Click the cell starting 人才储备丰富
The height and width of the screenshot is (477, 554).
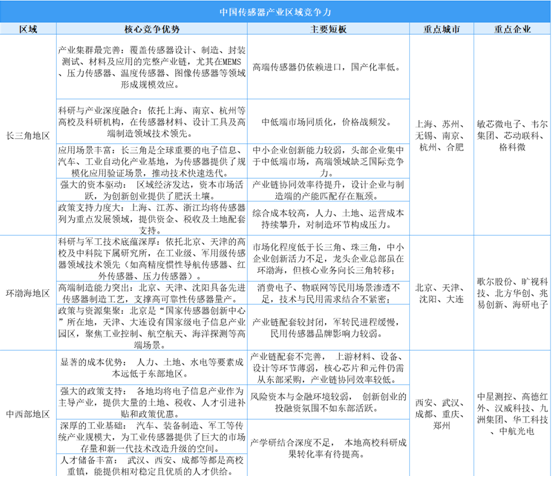coord(152,466)
